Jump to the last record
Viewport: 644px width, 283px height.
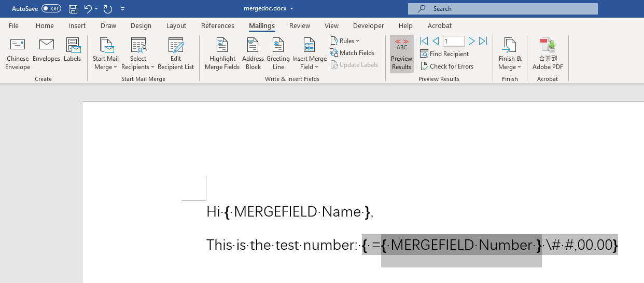pyautogui.click(x=483, y=41)
